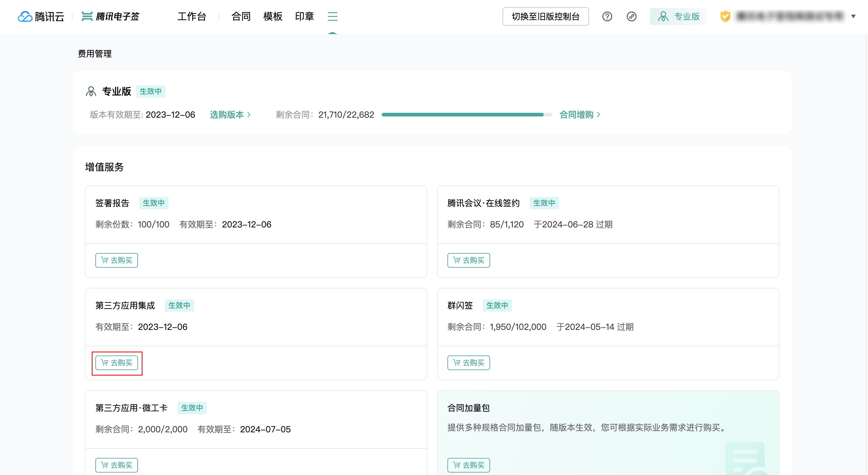Click 去购买 under 第三方应用集成
This screenshot has width=868, height=475.
(x=117, y=363)
